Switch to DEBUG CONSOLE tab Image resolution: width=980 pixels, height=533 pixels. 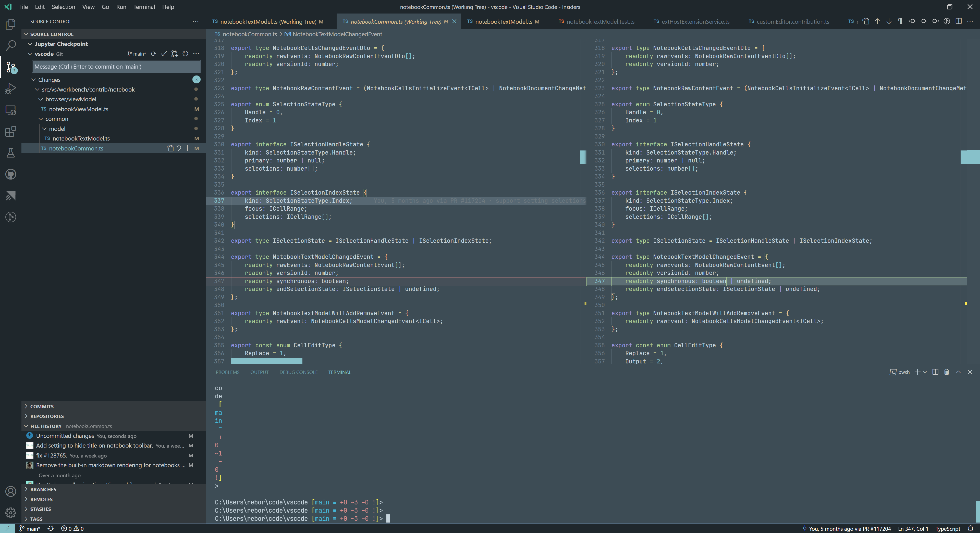click(298, 372)
